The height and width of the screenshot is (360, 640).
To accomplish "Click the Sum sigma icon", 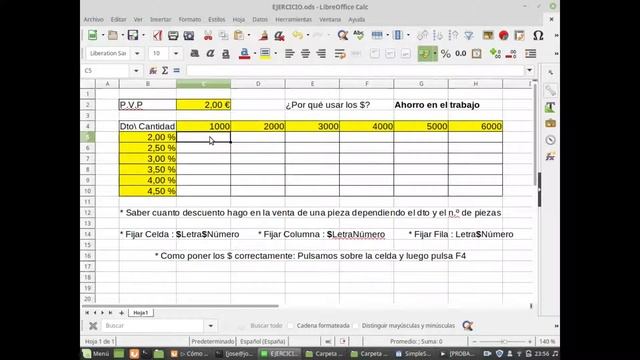I will coord(165,71).
